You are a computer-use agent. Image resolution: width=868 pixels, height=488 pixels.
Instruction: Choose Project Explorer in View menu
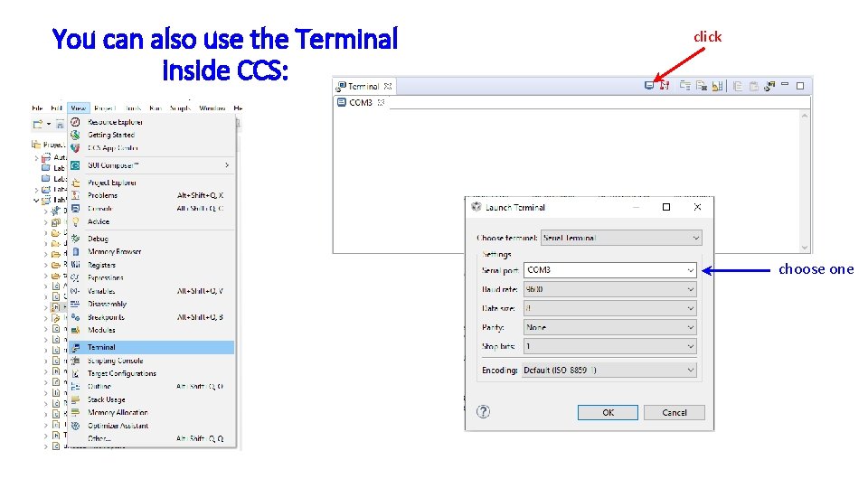coord(152,182)
